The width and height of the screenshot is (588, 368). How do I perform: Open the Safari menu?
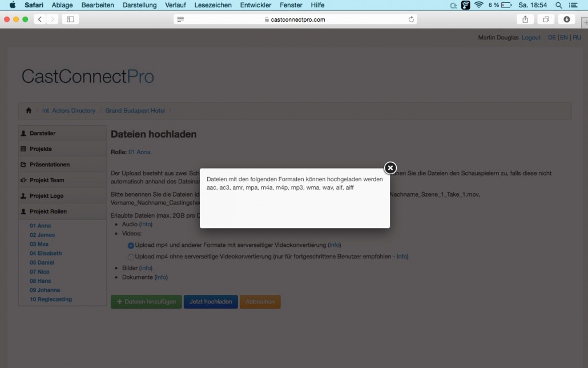tap(34, 5)
